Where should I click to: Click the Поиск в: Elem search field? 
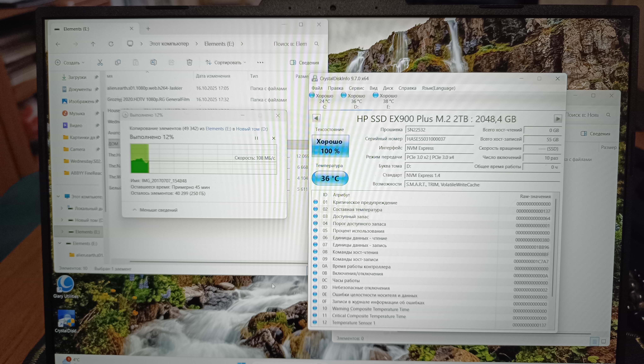(x=290, y=44)
